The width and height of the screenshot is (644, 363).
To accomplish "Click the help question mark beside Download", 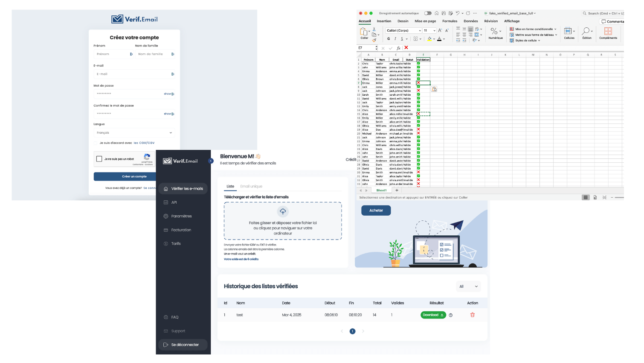I will click(x=451, y=315).
